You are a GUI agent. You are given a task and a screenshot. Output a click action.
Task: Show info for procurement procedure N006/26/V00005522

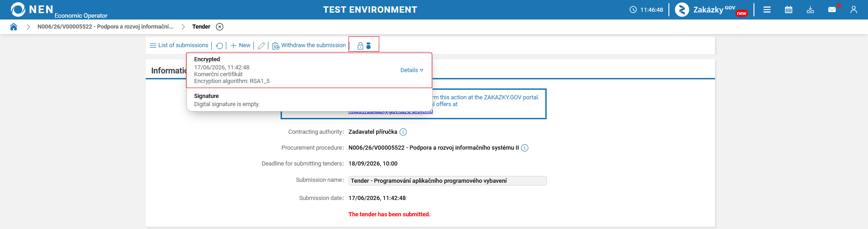(x=525, y=148)
